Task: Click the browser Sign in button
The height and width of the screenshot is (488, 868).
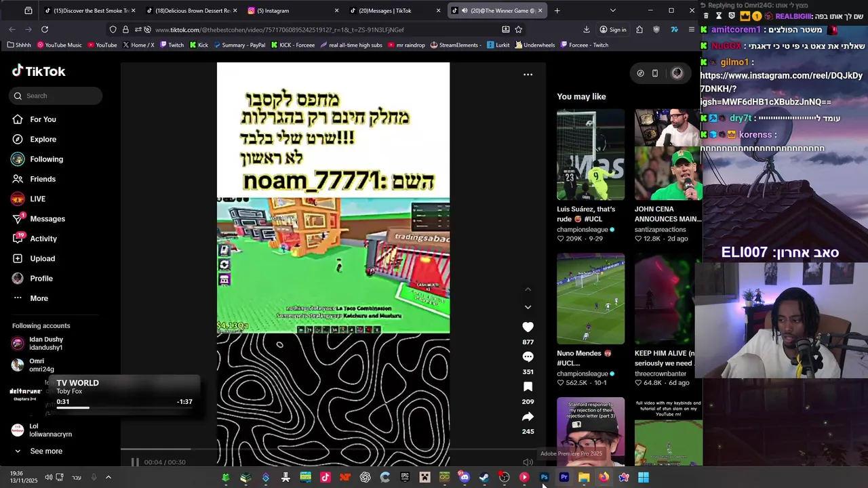Action: [x=613, y=30]
